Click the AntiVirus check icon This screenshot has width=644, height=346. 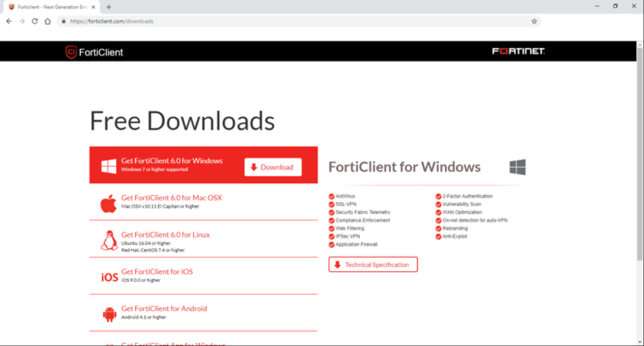(x=332, y=196)
